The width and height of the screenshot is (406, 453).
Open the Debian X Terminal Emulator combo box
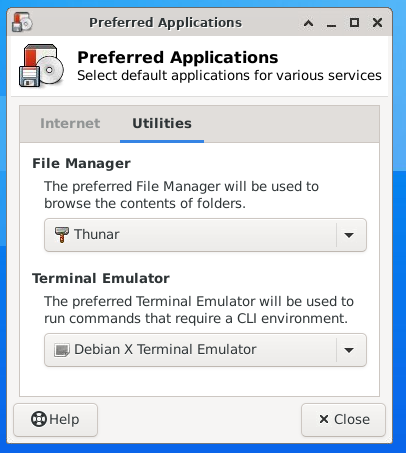pyautogui.click(x=205, y=350)
